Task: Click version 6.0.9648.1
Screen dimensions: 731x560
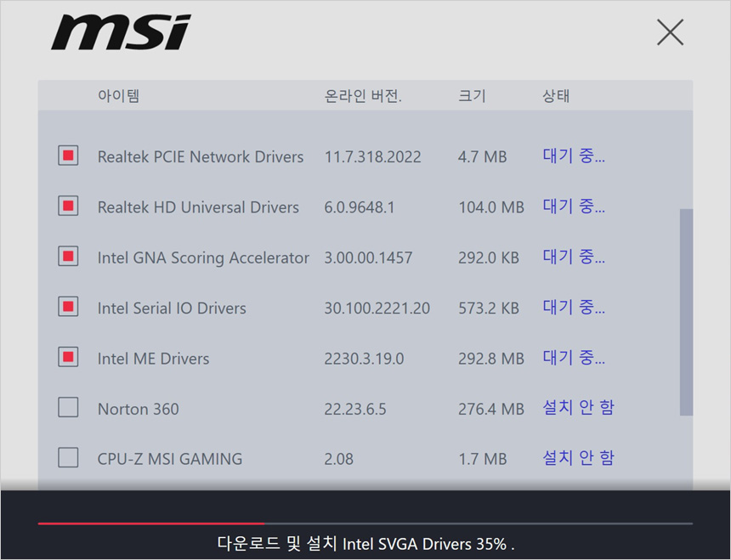Action: 360,206
